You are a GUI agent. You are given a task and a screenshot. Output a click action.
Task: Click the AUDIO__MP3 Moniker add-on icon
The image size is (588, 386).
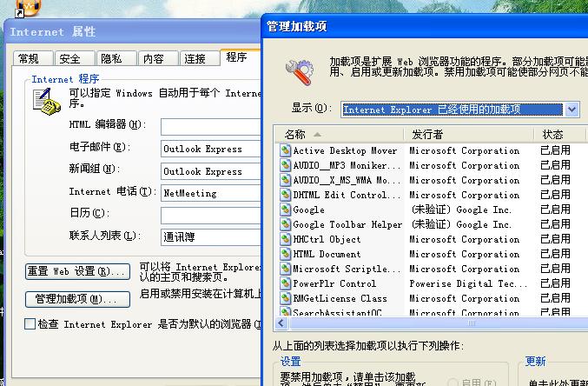coord(285,165)
